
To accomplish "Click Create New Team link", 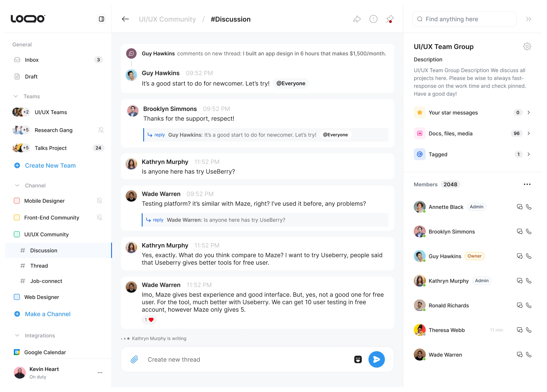I will pos(50,166).
